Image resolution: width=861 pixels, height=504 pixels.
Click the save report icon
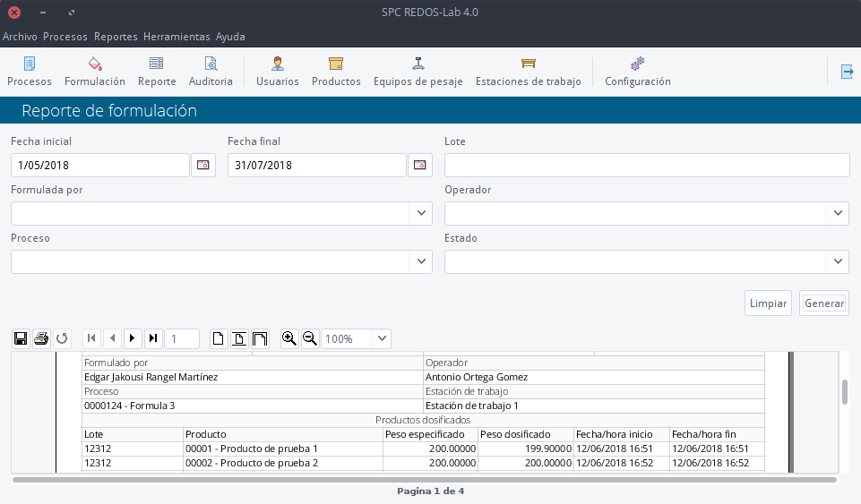coord(21,338)
